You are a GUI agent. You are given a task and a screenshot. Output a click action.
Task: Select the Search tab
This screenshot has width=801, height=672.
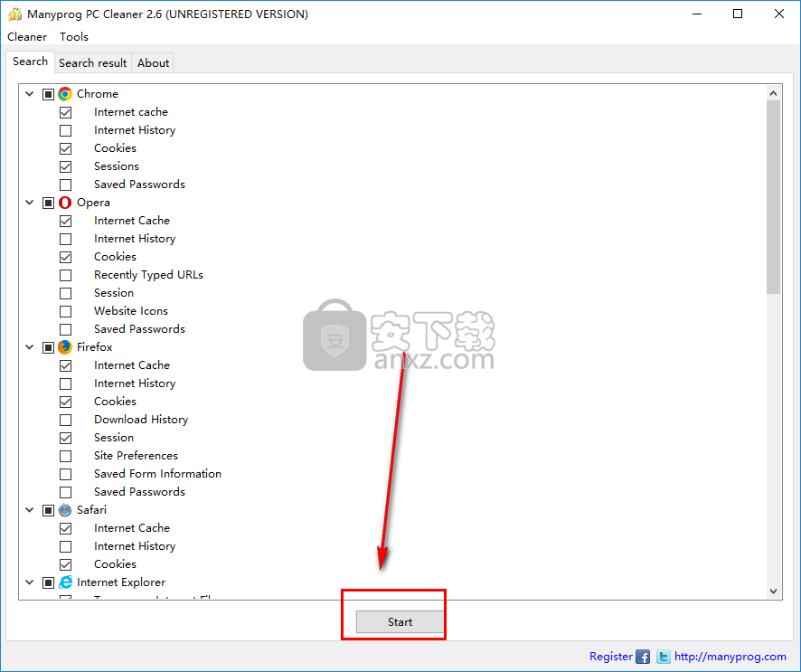(x=30, y=62)
